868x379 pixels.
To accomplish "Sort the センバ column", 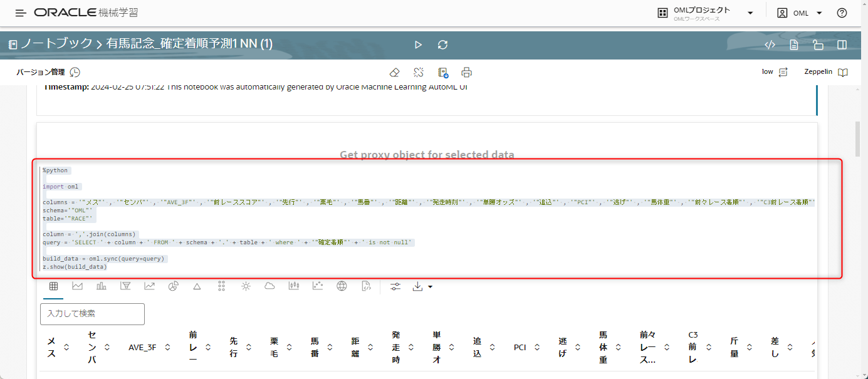I will pyautogui.click(x=107, y=347).
